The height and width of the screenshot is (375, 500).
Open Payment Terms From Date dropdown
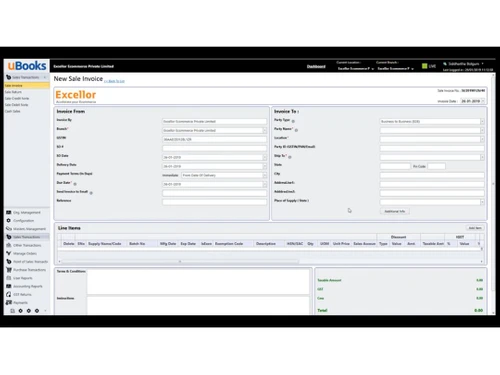(265, 175)
